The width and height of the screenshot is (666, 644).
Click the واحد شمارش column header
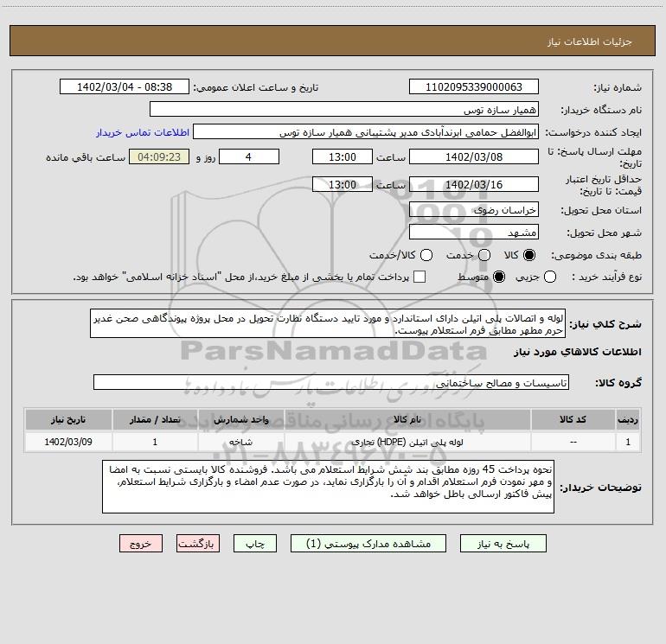point(240,420)
